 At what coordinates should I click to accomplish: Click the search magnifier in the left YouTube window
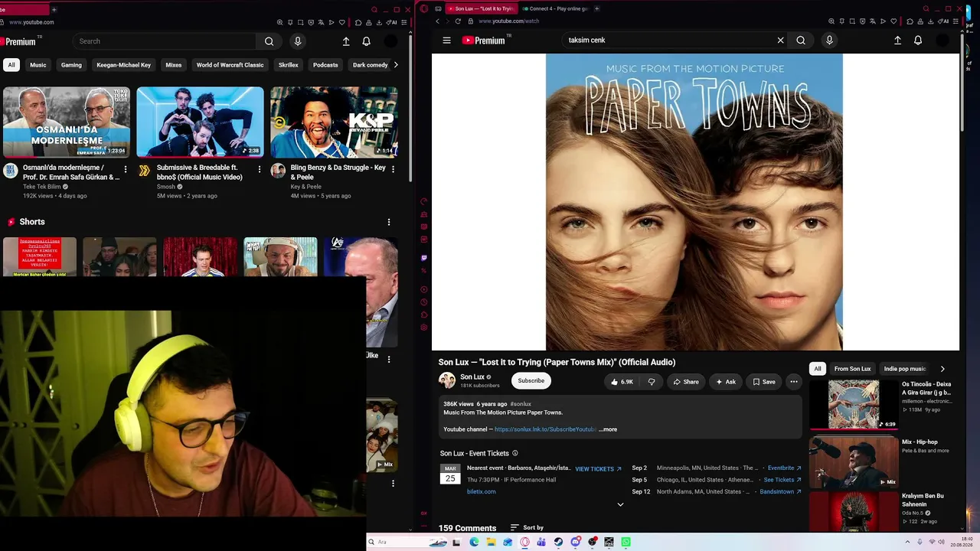pos(269,41)
